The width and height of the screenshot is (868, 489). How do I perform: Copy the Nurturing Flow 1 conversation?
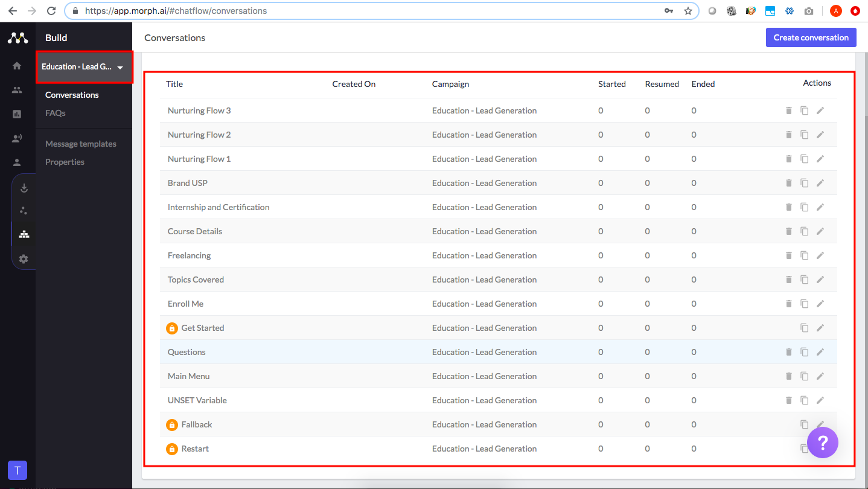[x=804, y=159]
